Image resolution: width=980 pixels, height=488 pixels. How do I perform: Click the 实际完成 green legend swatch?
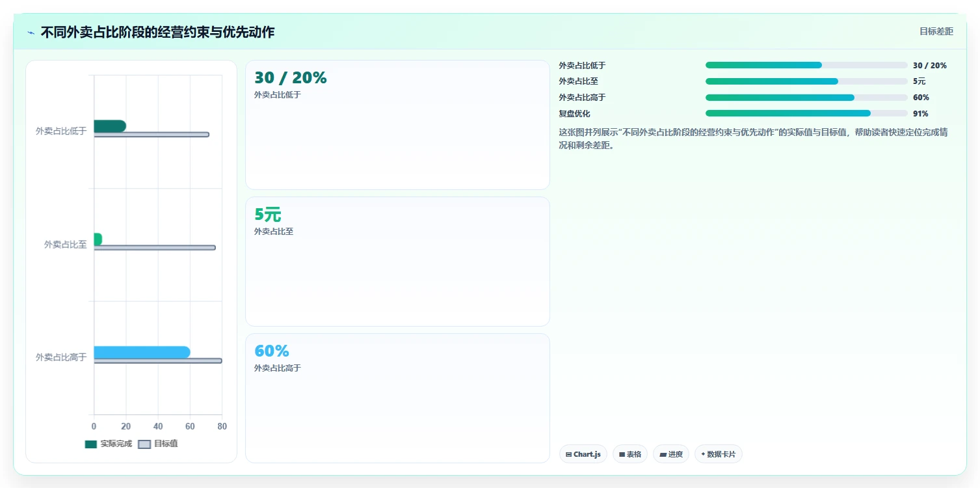tap(90, 444)
